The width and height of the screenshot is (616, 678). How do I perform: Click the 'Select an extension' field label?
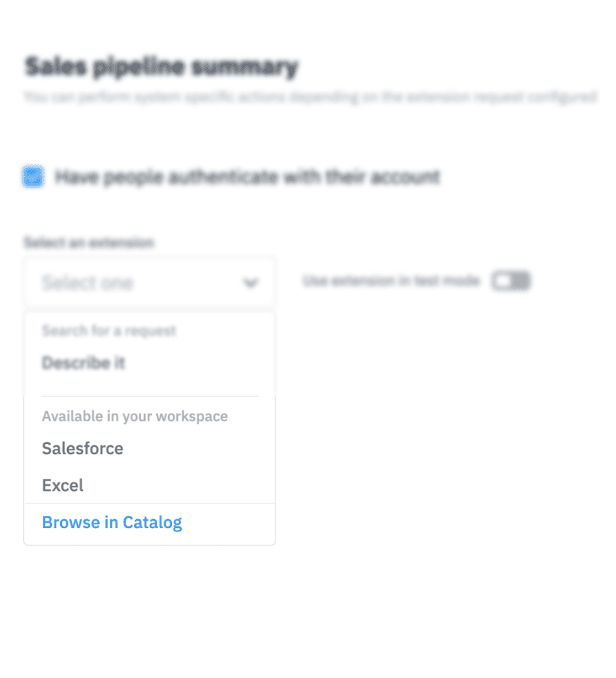(88, 242)
